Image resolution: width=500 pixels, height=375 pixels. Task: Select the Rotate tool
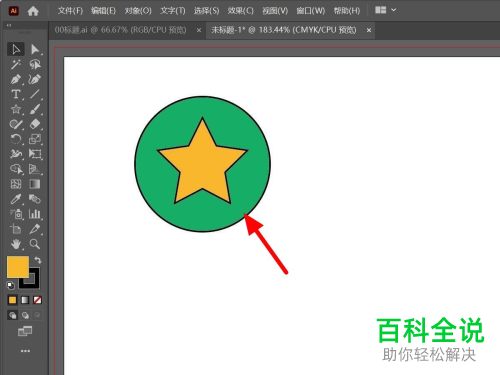click(16, 139)
